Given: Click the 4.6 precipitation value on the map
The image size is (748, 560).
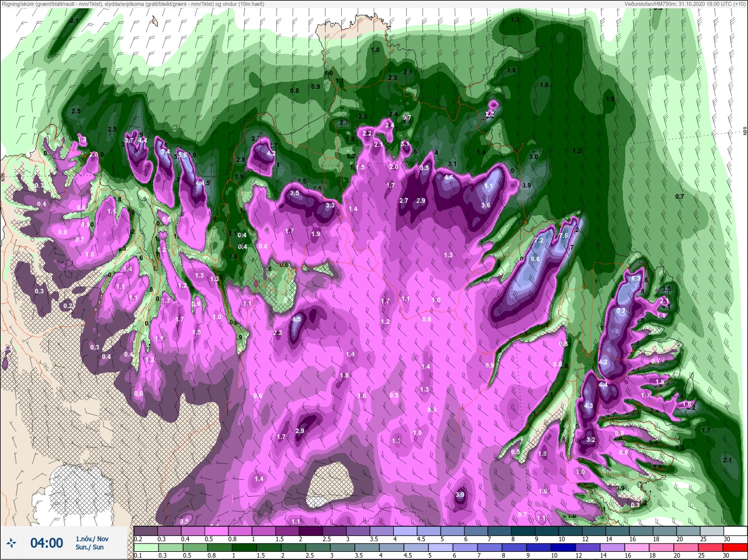Looking at the screenshot, I should (x=449, y=178).
